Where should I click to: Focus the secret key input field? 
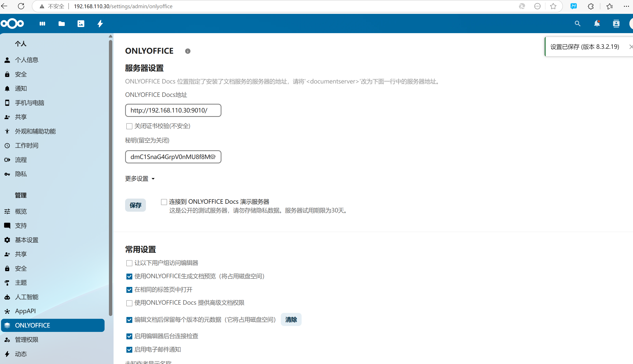pyautogui.click(x=173, y=157)
